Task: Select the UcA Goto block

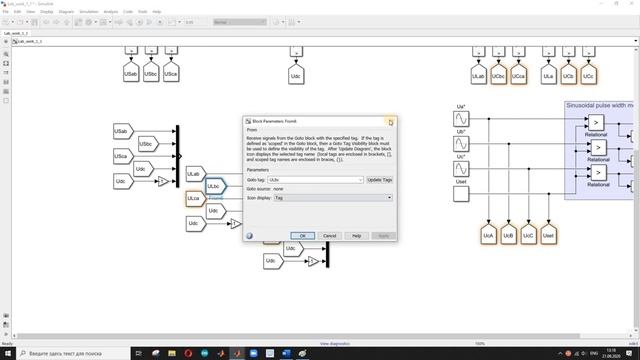Action: [489, 234]
